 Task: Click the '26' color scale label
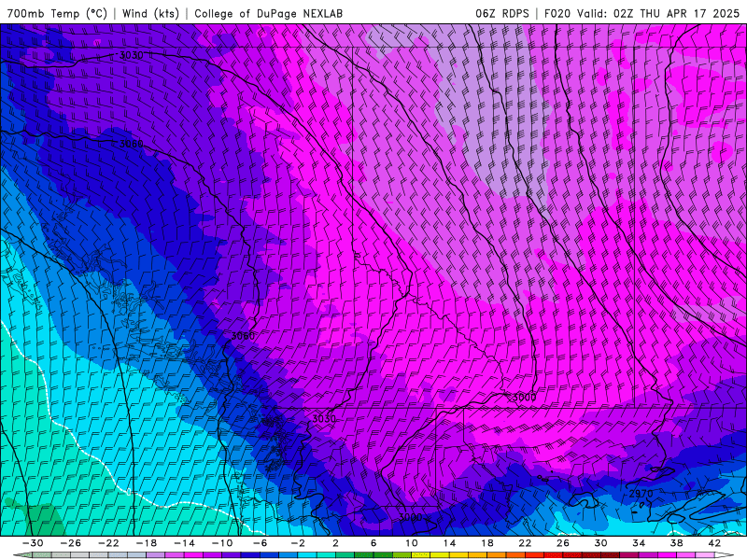tap(563, 543)
